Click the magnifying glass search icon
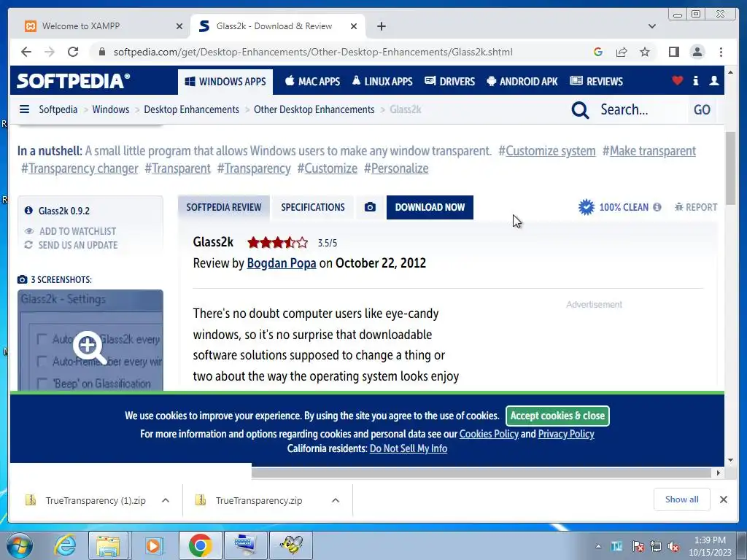The image size is (747, 560). [x=580, y=110]
